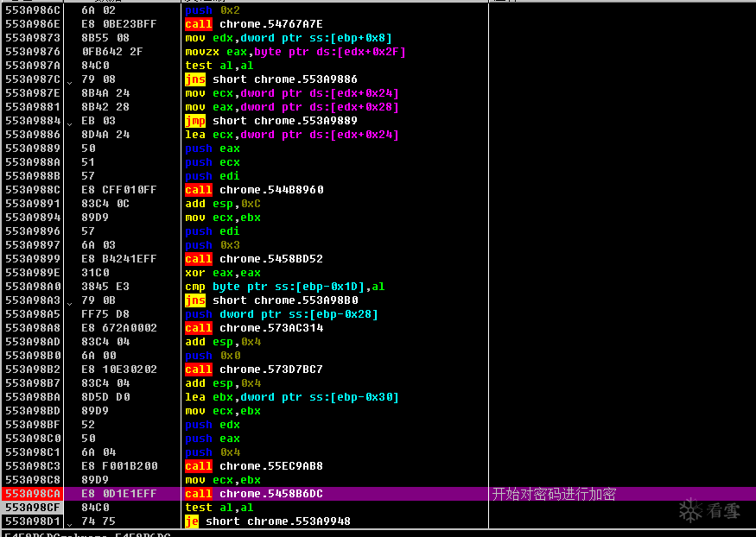756x537 pixels.
Task: Select the call chrome.573AC314 instruction
Action: [254, 328]
